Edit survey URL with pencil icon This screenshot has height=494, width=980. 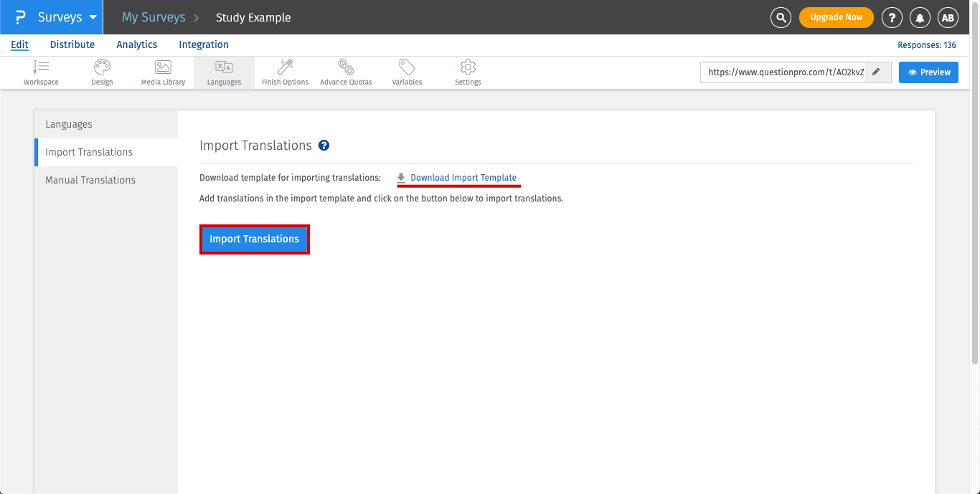pos(877,72)
